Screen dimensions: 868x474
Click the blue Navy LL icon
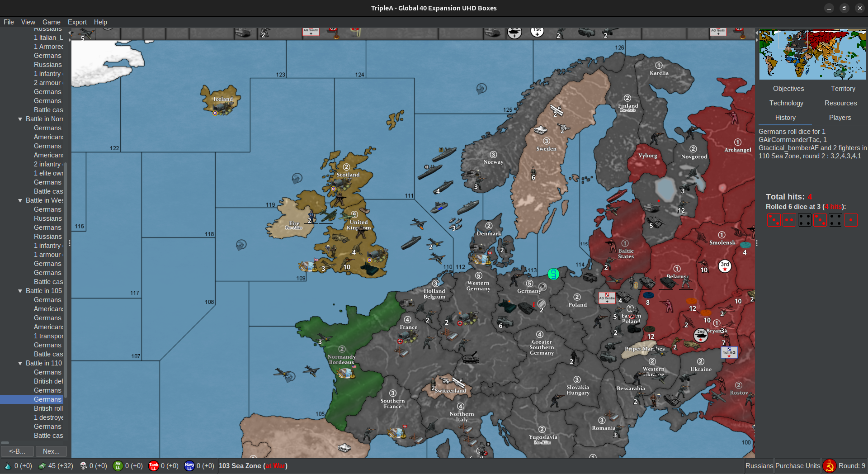click(189, 466)
